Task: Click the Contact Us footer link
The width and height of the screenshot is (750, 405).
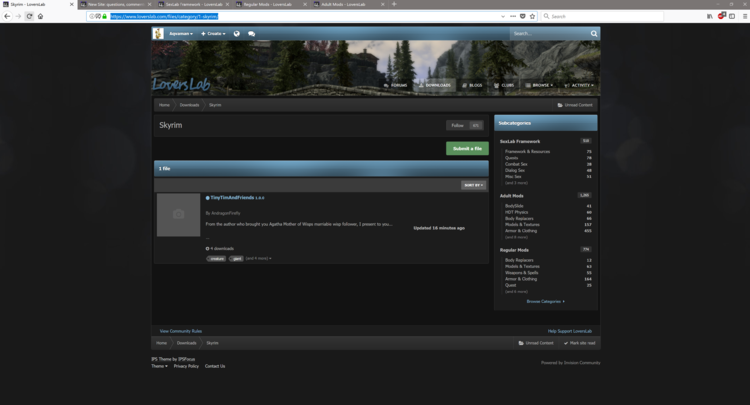Action: pos(215,366)
